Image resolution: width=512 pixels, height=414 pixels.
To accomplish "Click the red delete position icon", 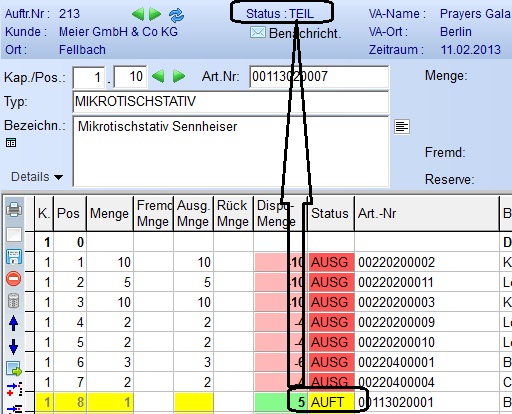I will click(x=14, y=279).
